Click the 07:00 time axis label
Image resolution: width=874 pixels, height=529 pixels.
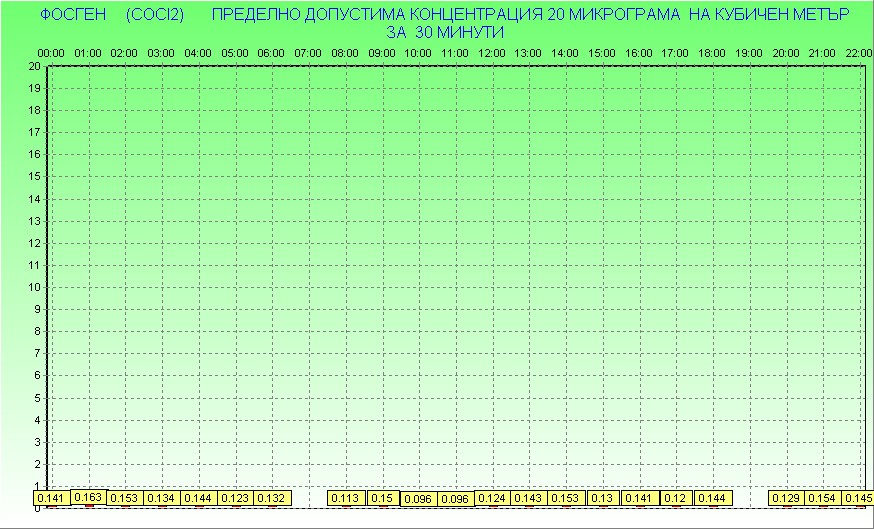tap(308, 53)
